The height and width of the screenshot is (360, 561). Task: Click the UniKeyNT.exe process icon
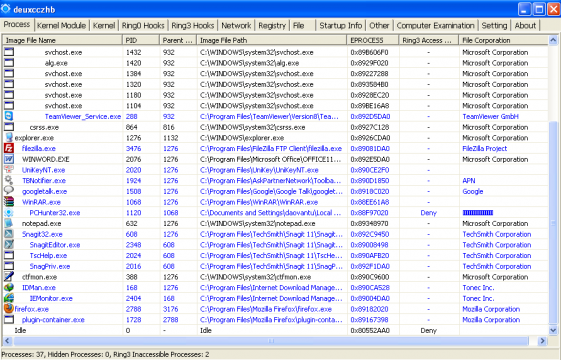click(x=9, y=170)
